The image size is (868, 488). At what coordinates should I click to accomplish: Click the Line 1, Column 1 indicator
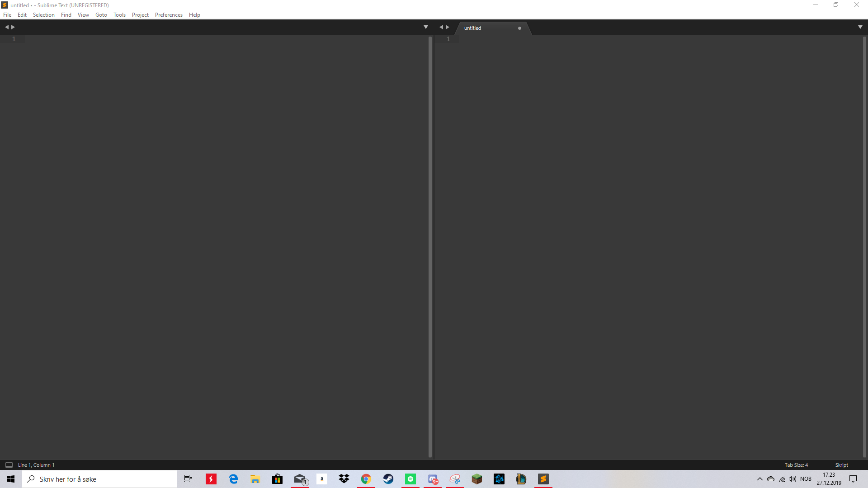(x=36, y=465)
